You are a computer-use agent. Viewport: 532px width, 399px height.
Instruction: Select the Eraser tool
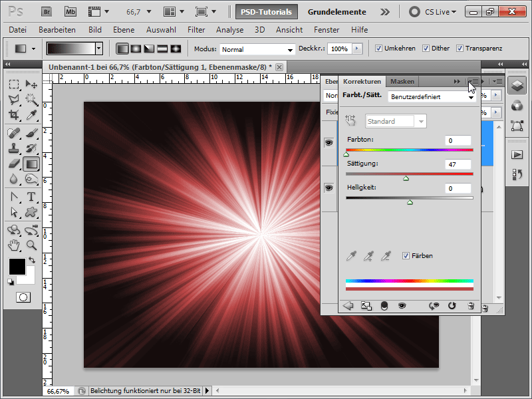pos(14,164)
